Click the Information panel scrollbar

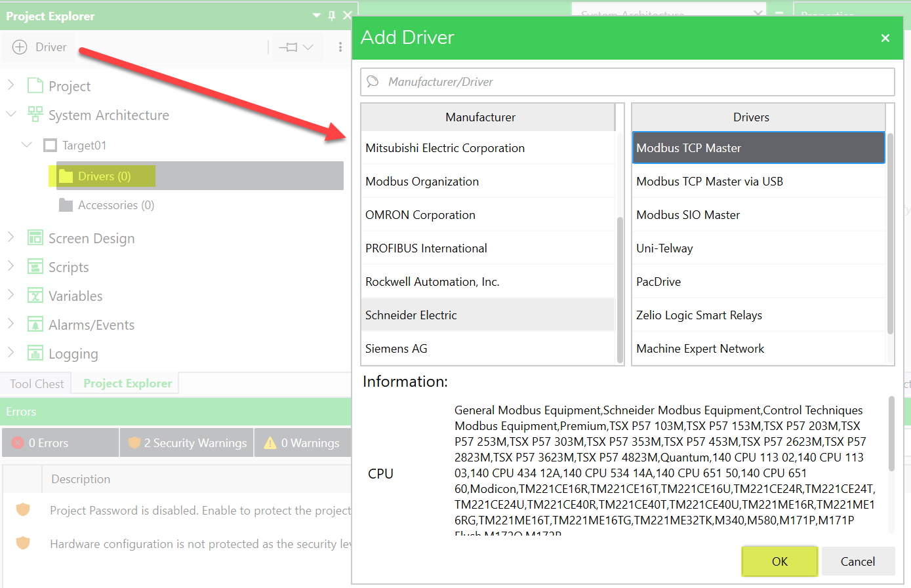click(x=891, y=433)
